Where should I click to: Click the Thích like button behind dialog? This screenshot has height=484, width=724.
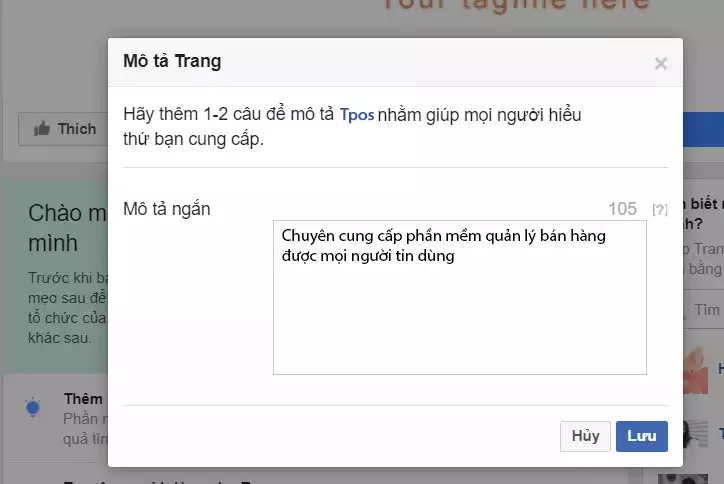63,129
